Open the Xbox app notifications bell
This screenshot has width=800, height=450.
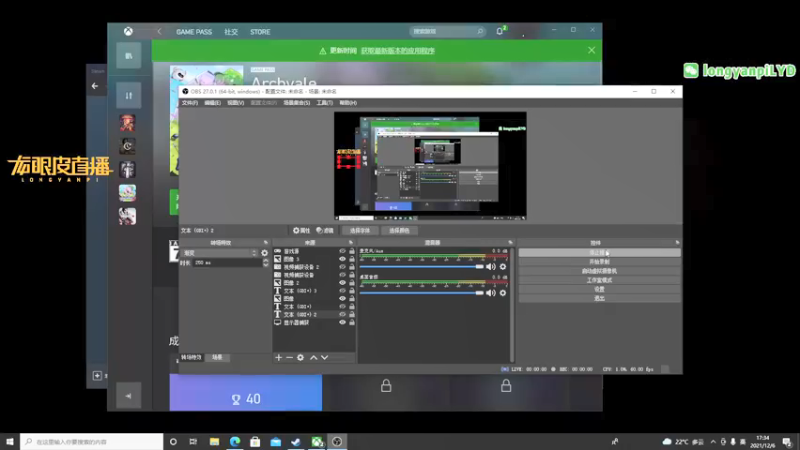(499, 31)
